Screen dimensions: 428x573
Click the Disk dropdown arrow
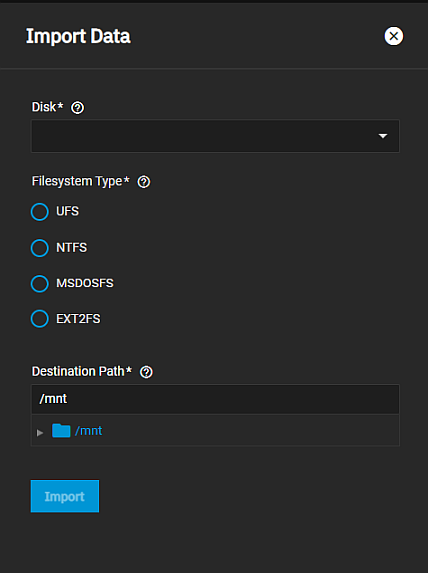tap(383, 136)
